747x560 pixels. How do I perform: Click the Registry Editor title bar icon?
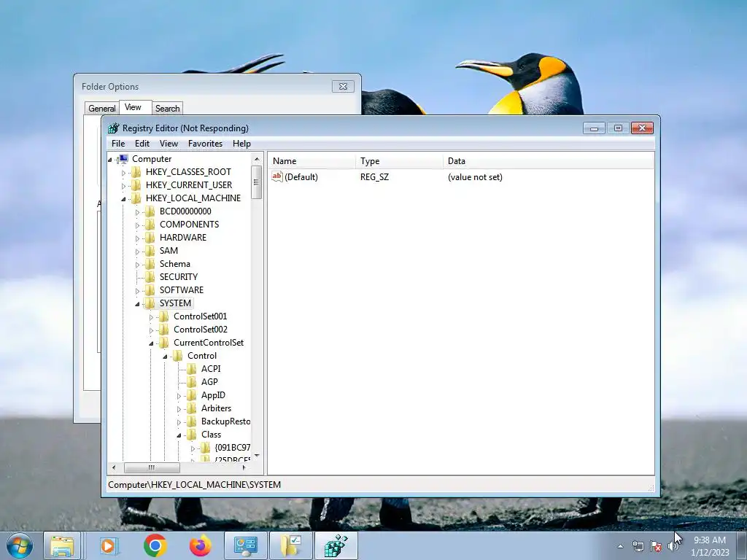click(x=113, y=128)
